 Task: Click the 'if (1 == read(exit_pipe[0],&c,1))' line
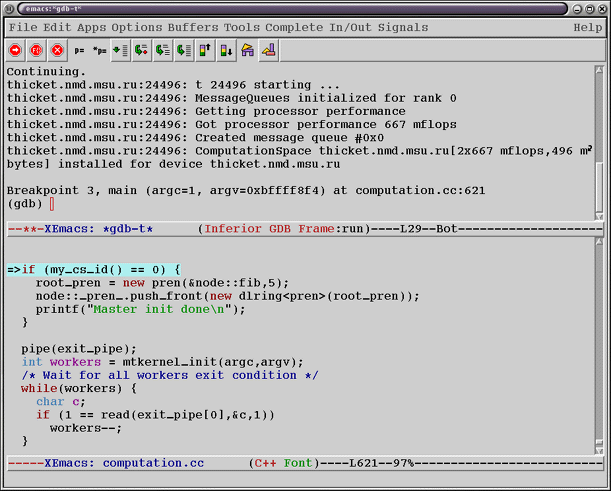[x=155, y=415]
